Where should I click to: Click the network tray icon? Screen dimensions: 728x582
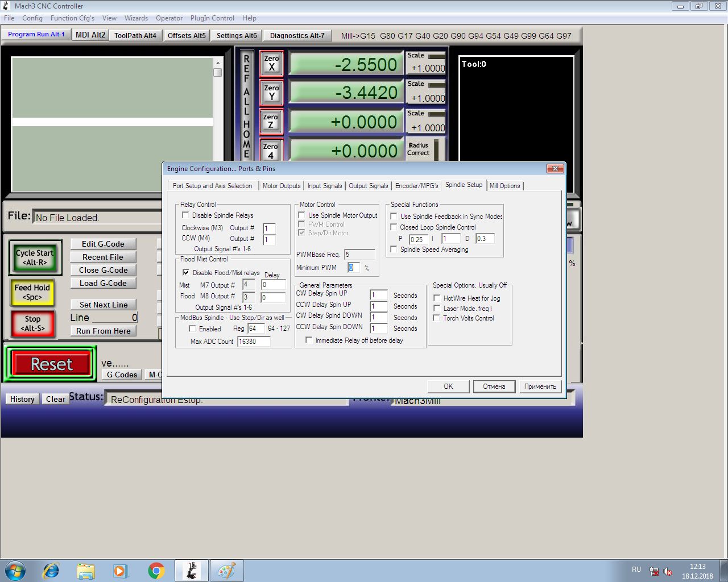click(654, 571)
